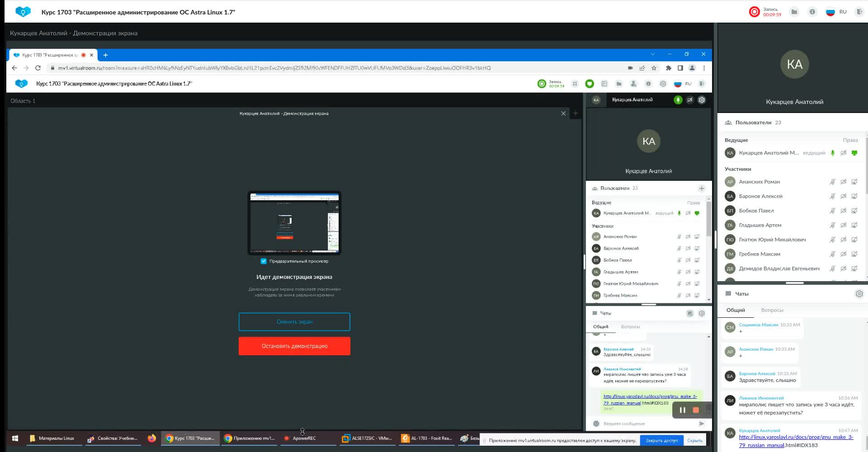Open Chrome three-dot menu
Screen dimensions: 868x452
click(704, 68)
